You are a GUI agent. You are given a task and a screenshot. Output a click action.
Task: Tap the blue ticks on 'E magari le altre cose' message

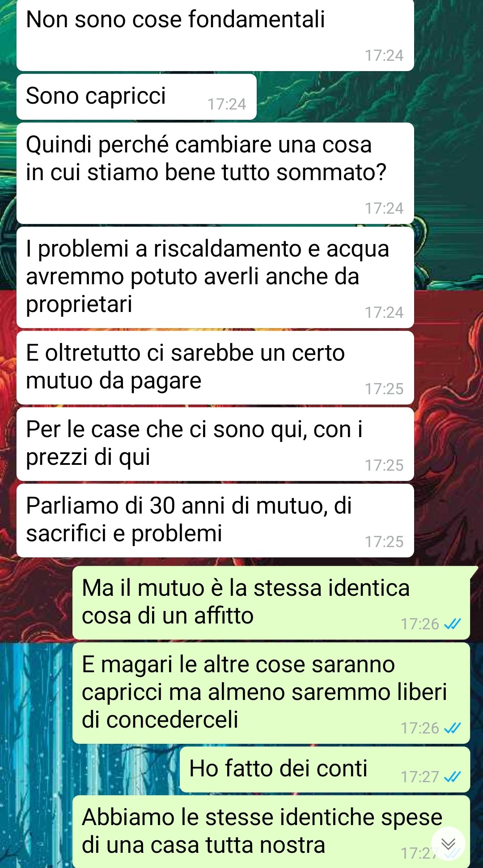452,728
